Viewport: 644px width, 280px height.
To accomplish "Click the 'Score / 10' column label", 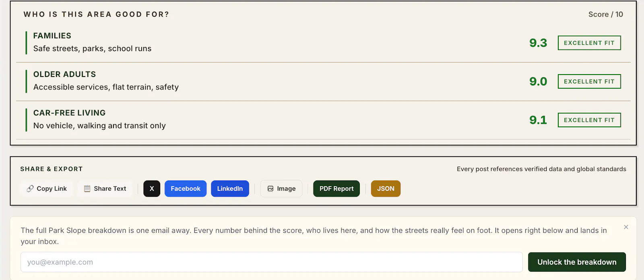I will (606, 15).
